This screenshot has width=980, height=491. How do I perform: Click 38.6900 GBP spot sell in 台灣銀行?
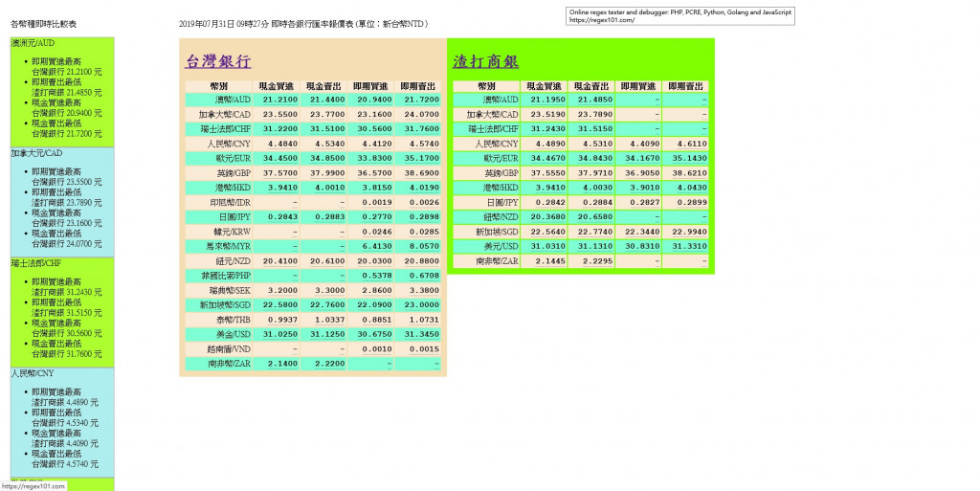click(422, 173)
